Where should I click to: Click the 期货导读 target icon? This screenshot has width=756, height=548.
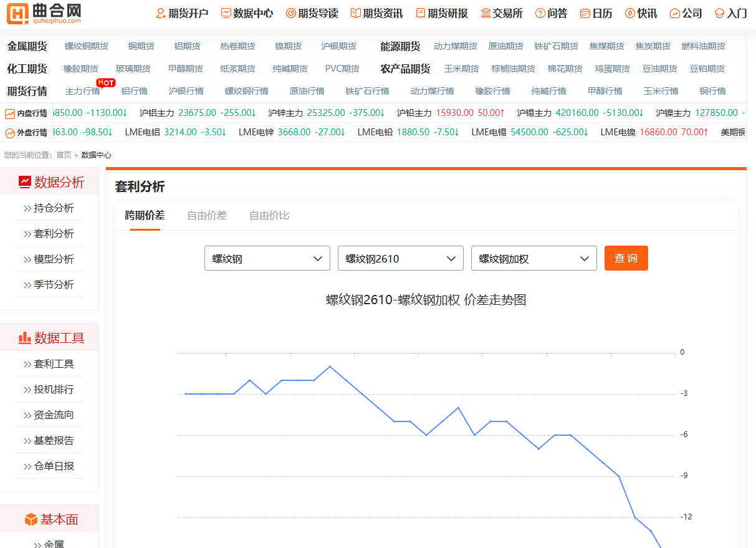pyautogui.click(x=290, y=13)
